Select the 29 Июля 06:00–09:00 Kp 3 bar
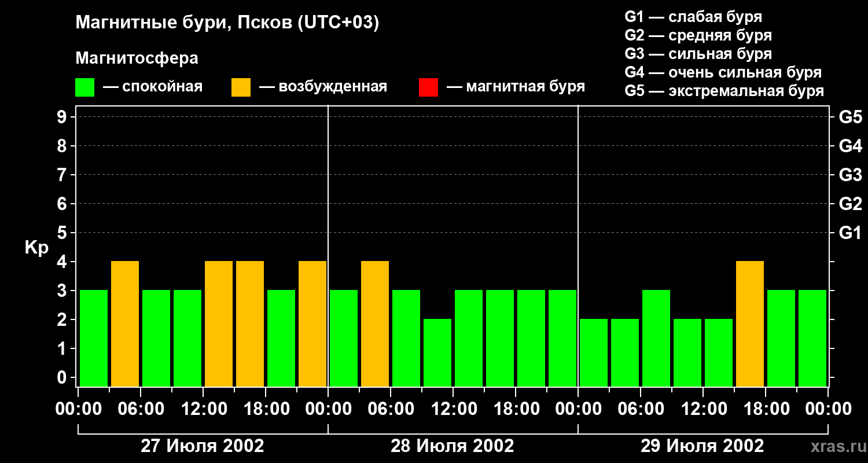The height and width of the screenshot is (463, 868). click(656, 338)
